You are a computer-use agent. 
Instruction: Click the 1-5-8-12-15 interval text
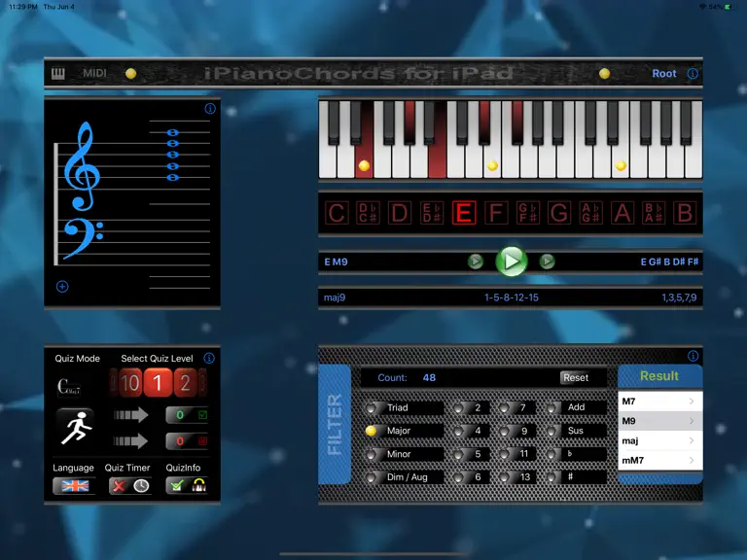[x=512, y=297]
